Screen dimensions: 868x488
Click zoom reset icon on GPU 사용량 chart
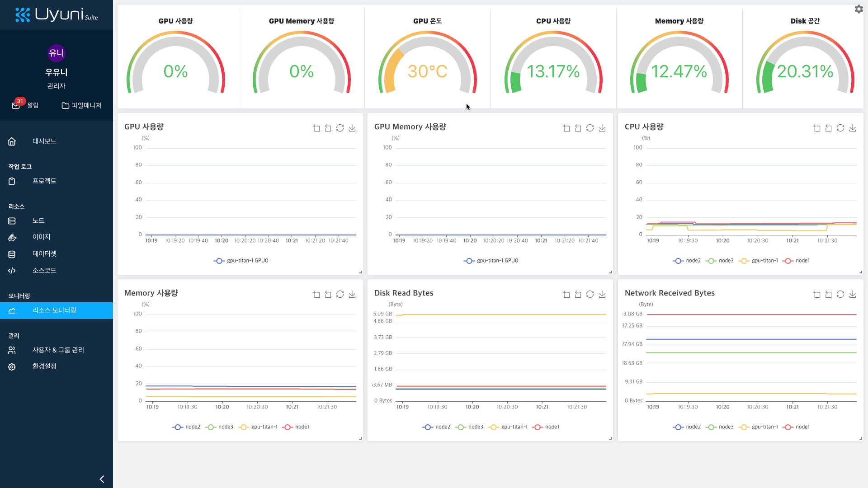(328, 128)
